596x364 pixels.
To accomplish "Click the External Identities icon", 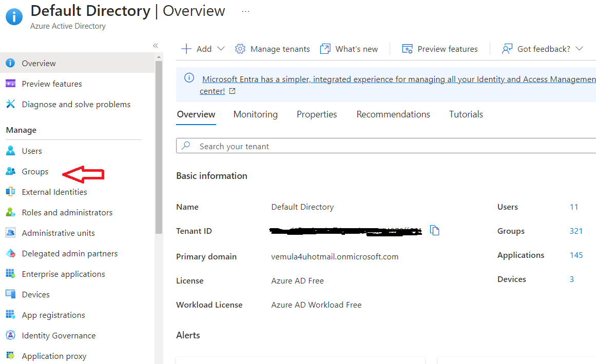I will tap(11, 192).
